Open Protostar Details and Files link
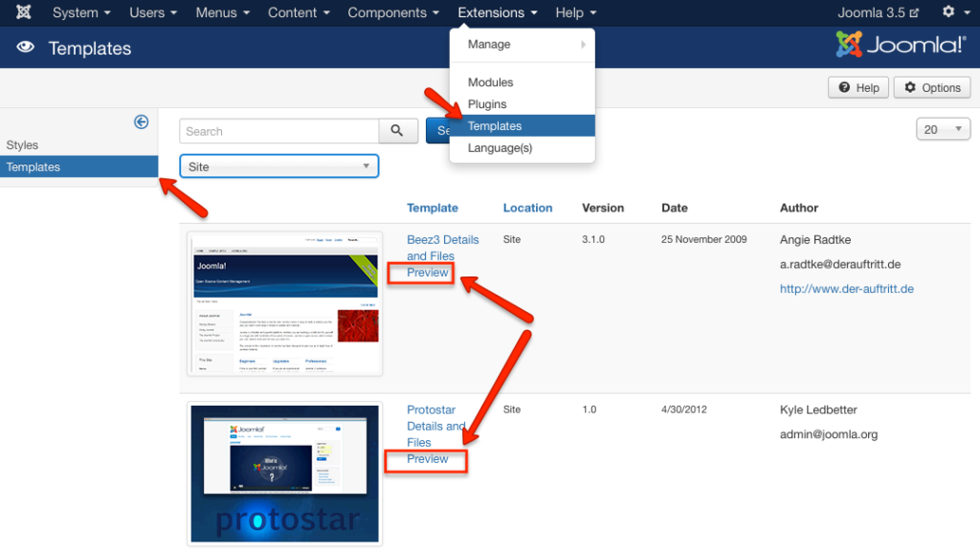 pyautogui.click(x=436, y=426)
